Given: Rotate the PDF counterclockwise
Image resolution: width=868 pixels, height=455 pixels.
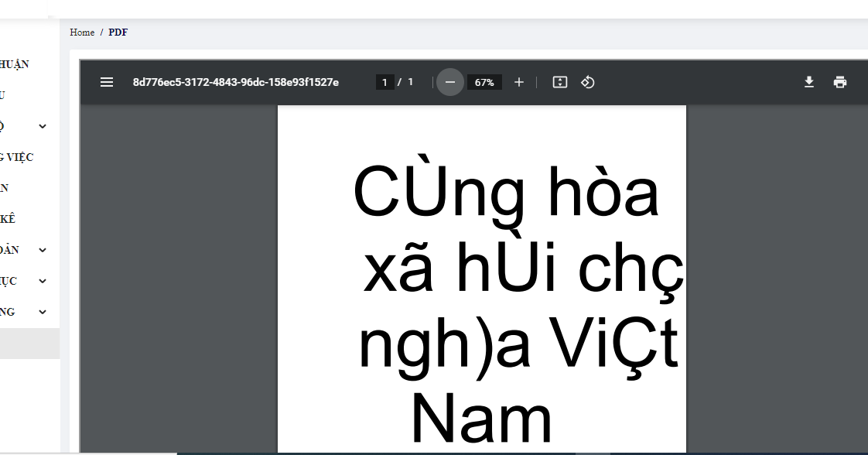Looking at the screenshot, I should [587, 82].
